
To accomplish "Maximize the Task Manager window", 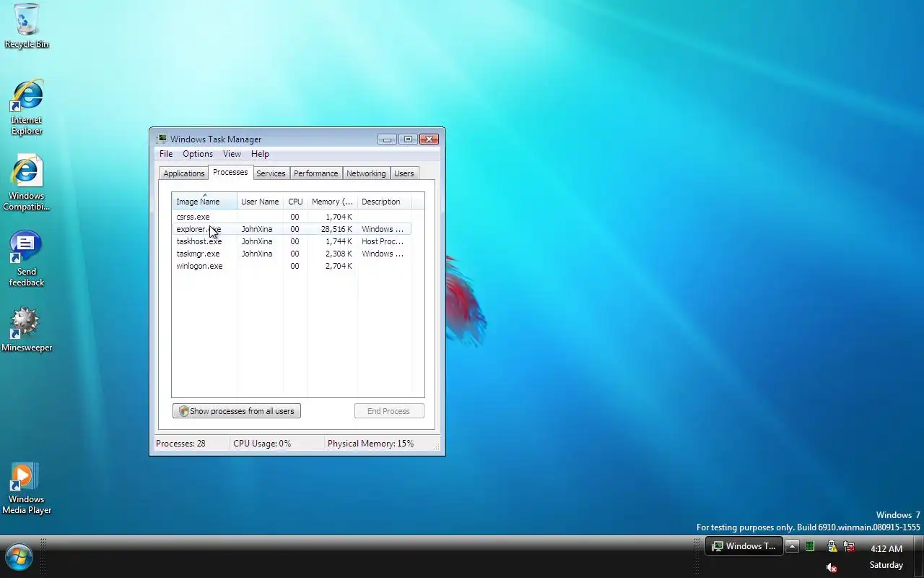I will (x=408, y=139).
